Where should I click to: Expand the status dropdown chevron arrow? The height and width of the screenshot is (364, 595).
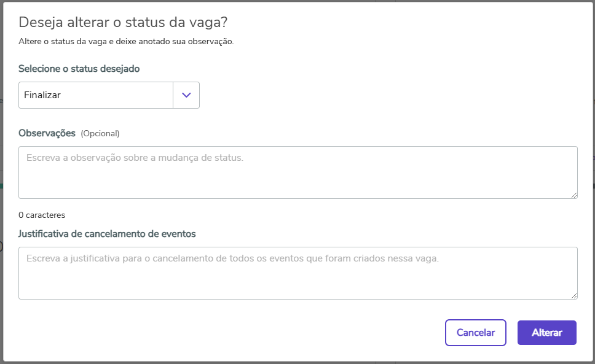(x=186, y=95)
